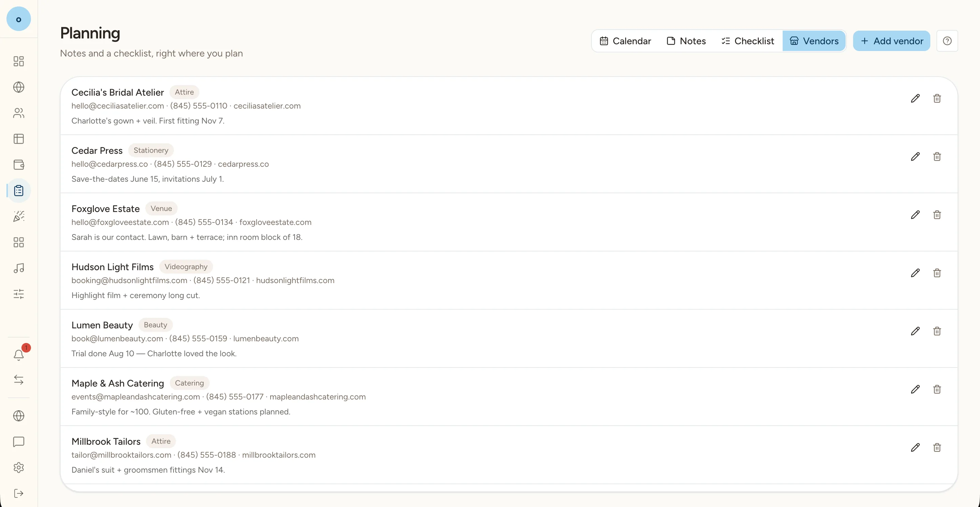Open the sliders adjustments icon in sidebar
This screenshot has height=507, width=980.
click(x=19, y=294)
